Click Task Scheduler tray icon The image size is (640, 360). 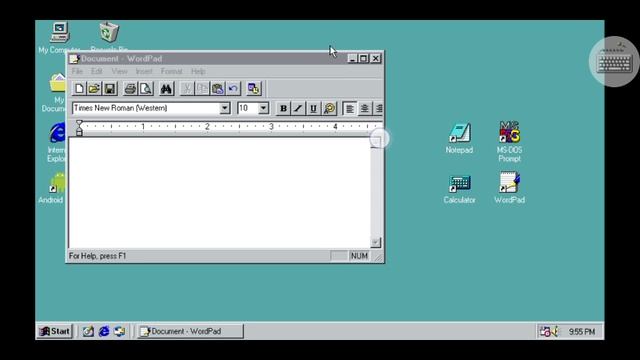545,331
